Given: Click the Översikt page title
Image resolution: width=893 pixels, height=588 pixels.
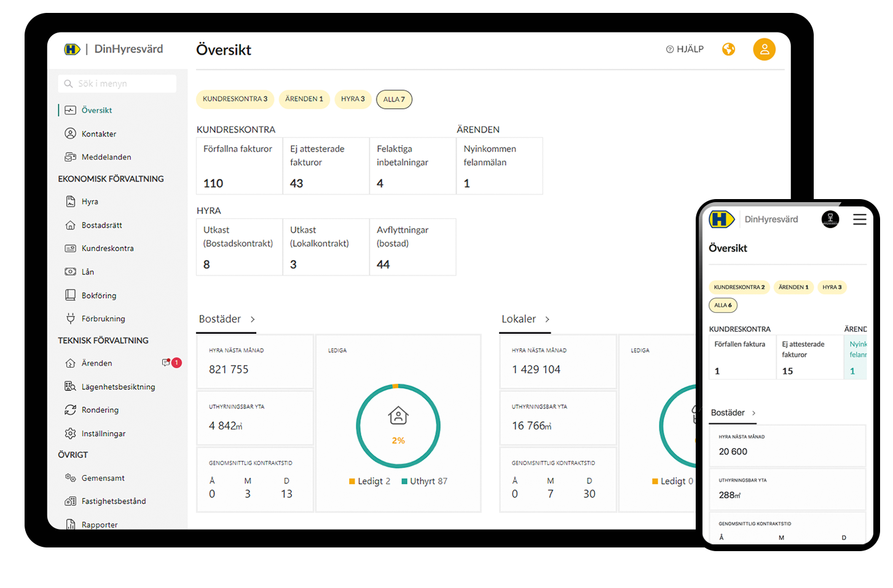Looking at the screenshot, I should [x=224, y=50].
